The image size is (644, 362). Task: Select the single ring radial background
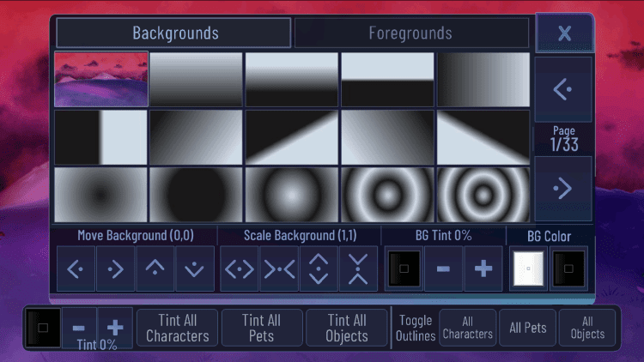tap(387, 195)
